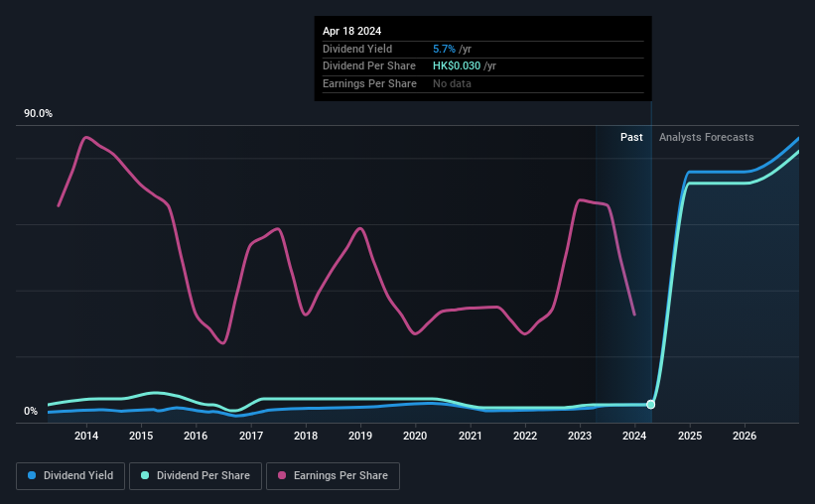The image size is (815, 504).
Task: Click the 5.7% dividend yield value in tooltip
Action: pos(444,49)
